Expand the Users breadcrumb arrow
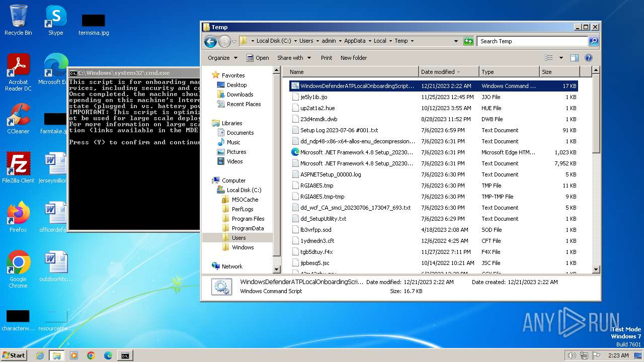Image resolution: width=644 pixels, height=362 pixels. [318, 41]
